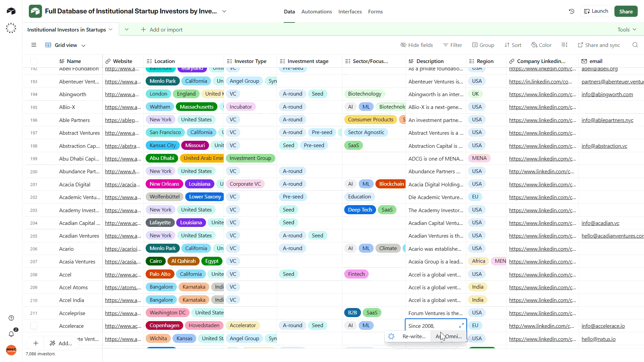644x362 pixels.
Task: Open help via the question mark icon
Action: (x=11, y=318)
